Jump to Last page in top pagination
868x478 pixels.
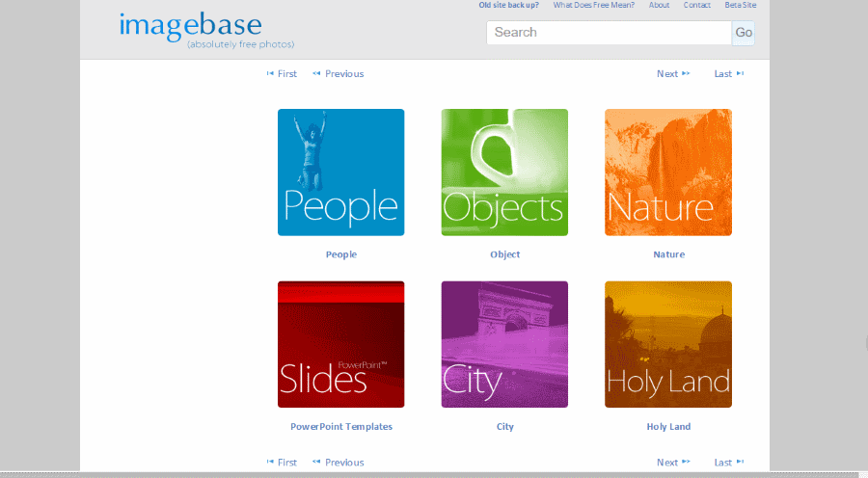tap(729, 73)
